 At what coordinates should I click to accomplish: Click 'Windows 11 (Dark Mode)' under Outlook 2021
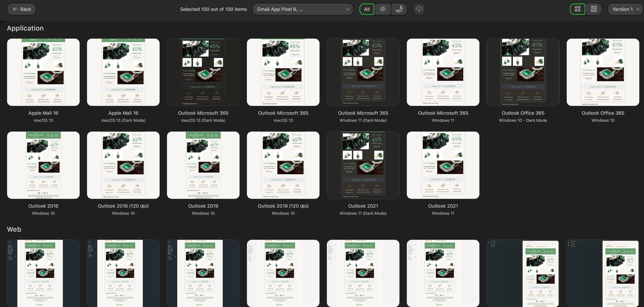point(363,213)
